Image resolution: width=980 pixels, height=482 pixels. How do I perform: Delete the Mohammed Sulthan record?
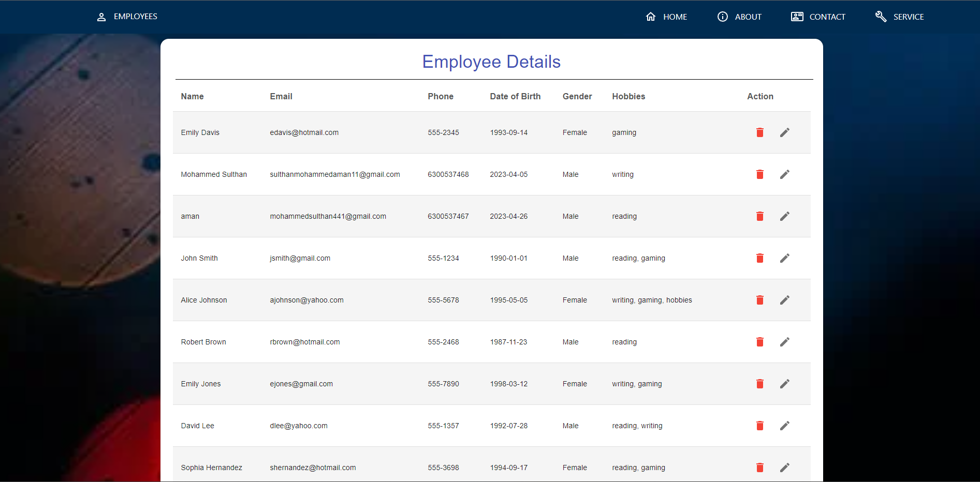point(759,174)
